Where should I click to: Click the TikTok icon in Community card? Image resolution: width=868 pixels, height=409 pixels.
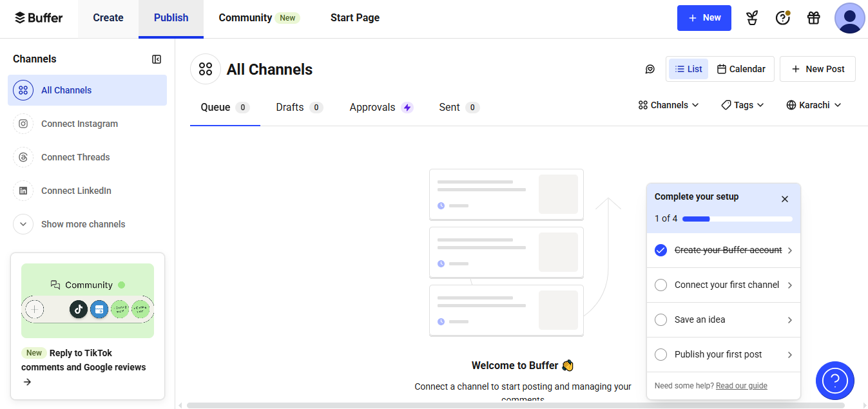79,309
